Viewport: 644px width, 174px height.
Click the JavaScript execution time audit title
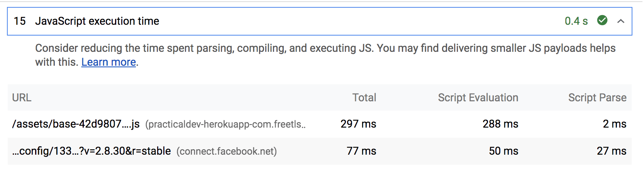(97, 21)
